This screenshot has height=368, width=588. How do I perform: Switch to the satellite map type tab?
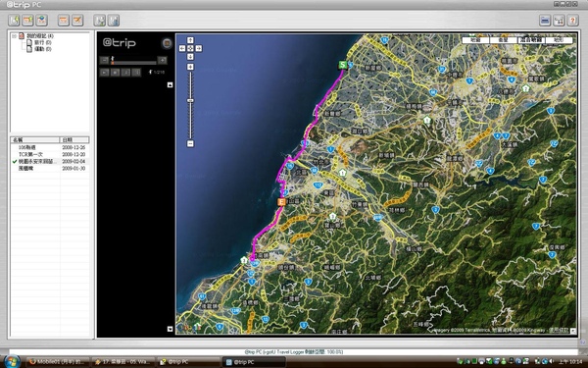[504, 40]
